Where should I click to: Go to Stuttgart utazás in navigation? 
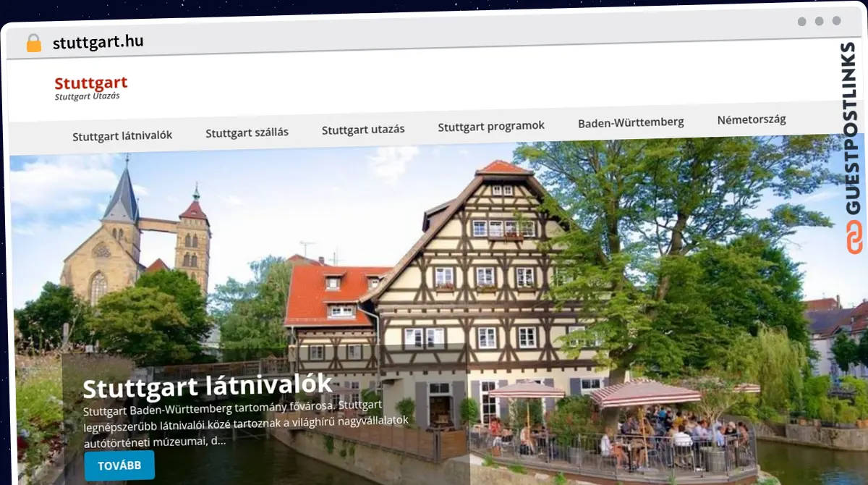coord(363,130)
